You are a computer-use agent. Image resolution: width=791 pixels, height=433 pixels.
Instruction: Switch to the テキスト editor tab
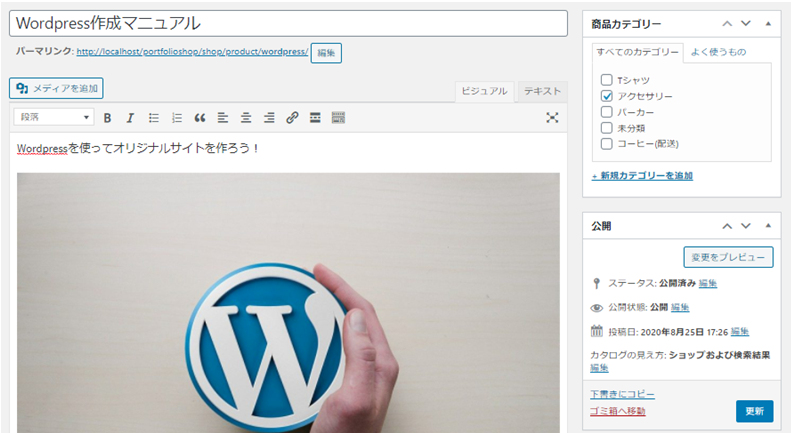coord(542,91)
